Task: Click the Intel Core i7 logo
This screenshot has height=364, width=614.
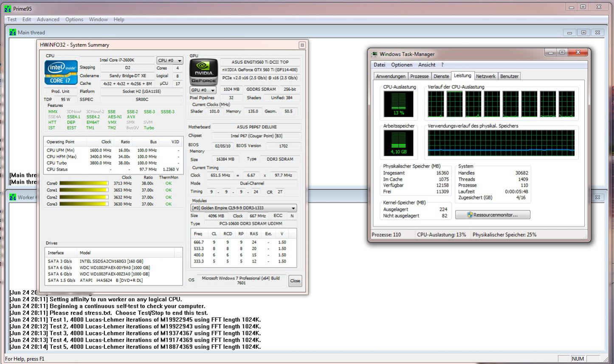Action: (x=61, y=73)
